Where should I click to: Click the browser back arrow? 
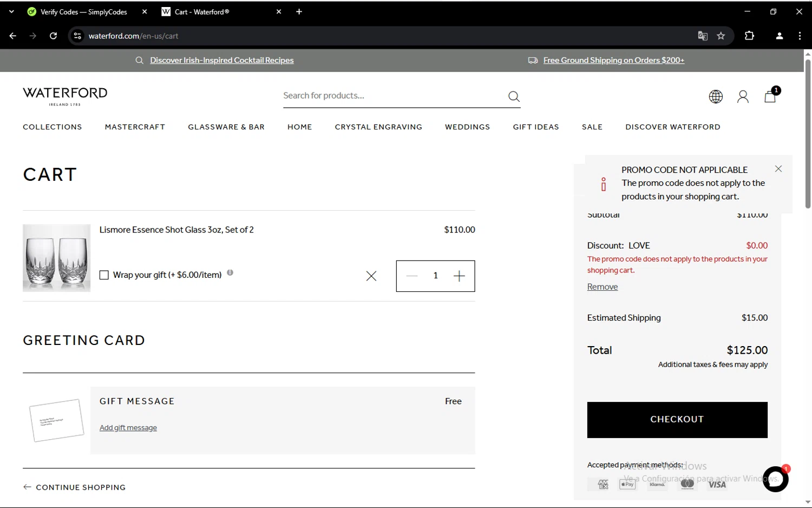pyautogui.click(x=13, y=36)
